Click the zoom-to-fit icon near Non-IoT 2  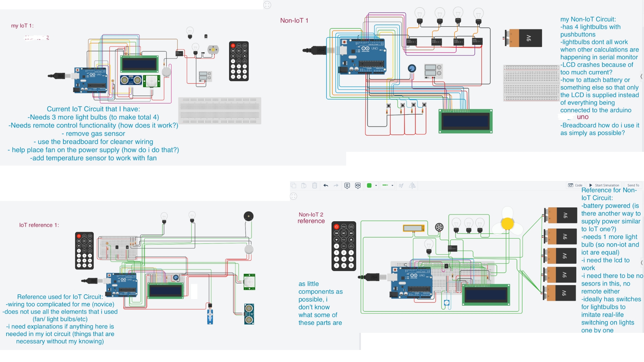293,196
